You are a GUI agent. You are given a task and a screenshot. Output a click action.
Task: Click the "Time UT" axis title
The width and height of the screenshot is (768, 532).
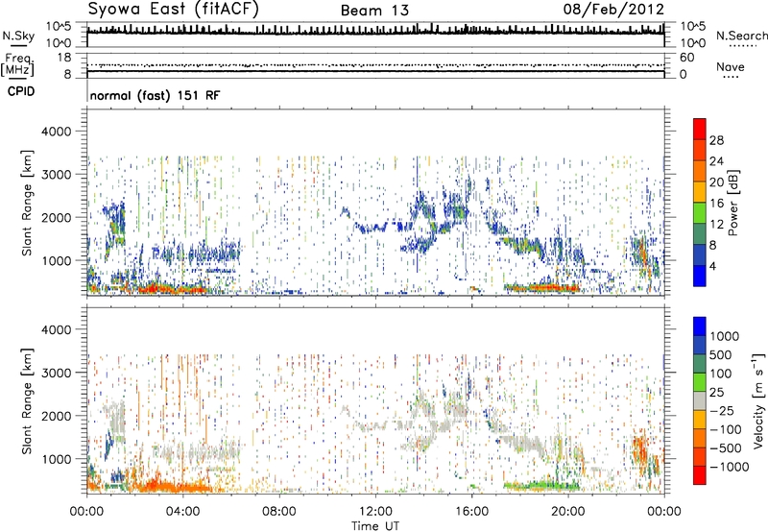click(375, 526)
